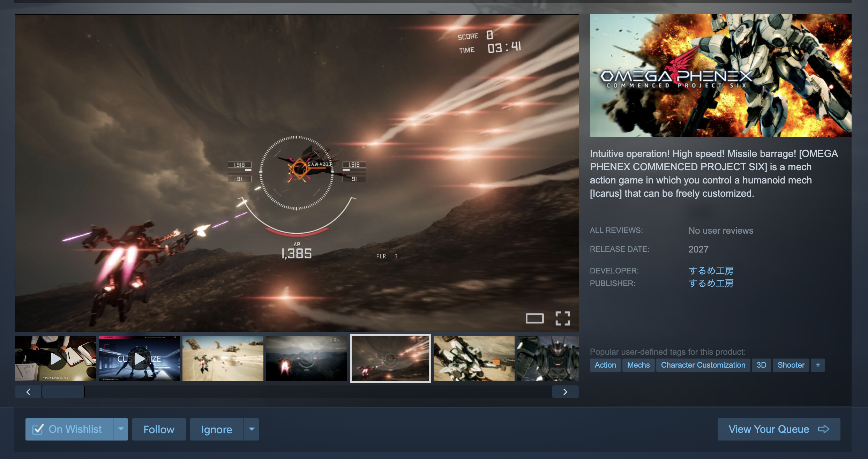Open the Character Customization tag
Image resolution: width=868 pixels, height=459 pixels.
point(703,365)
